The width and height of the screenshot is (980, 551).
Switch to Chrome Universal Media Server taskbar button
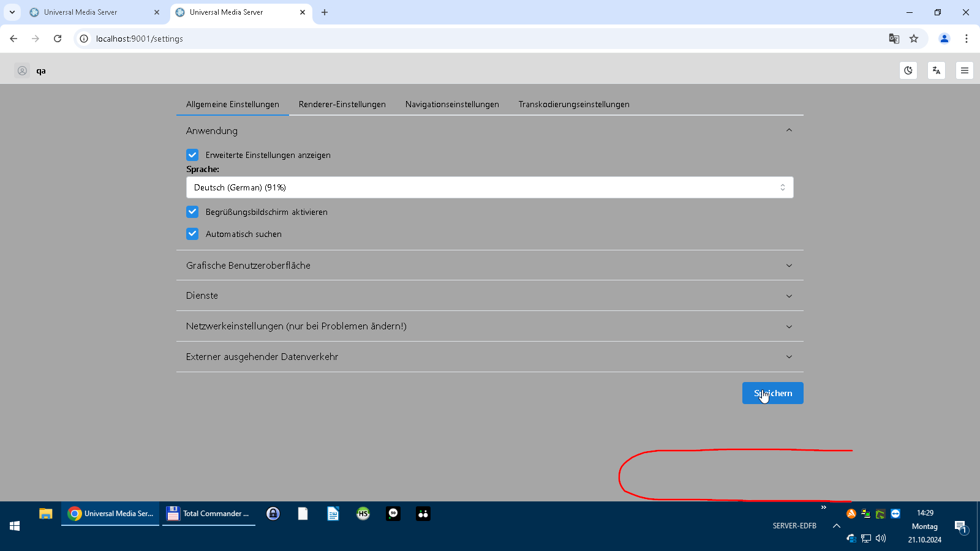point(110,514)
